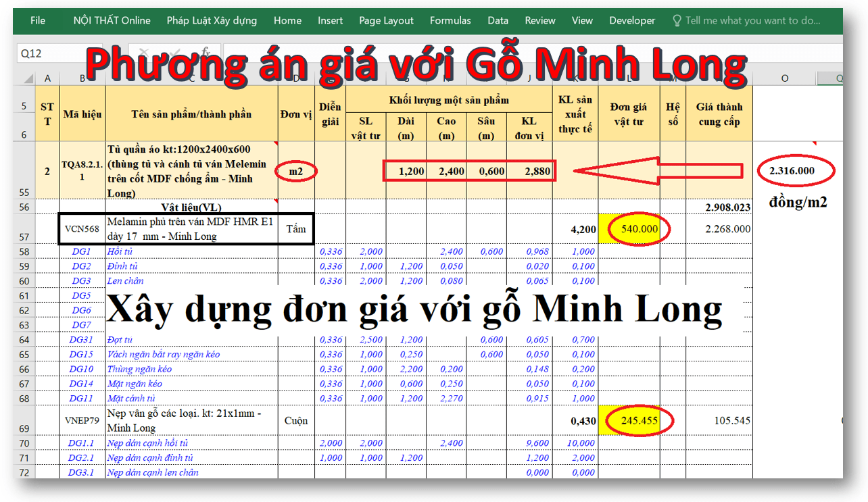Select the TQA8.2.1.1 code cell

pyautogui.click(x=82, y=170)
